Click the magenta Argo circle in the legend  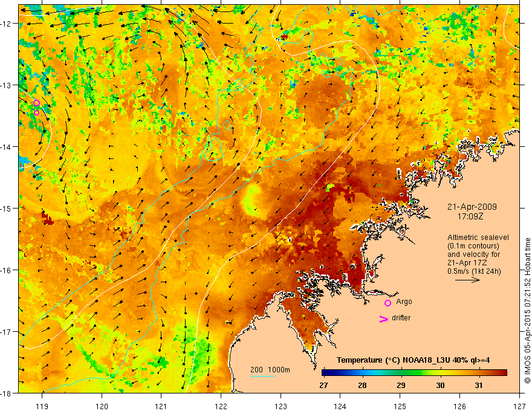(x=388, y=303)
